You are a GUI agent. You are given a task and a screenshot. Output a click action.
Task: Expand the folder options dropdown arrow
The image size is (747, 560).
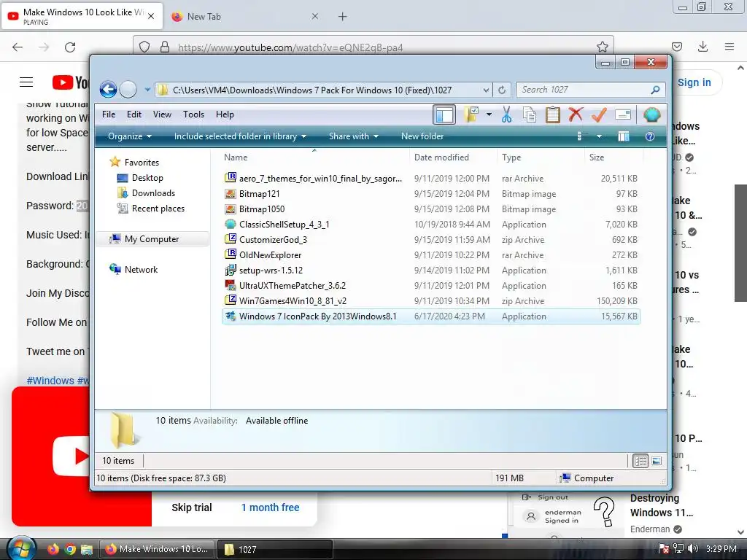[x=489, y=114]
